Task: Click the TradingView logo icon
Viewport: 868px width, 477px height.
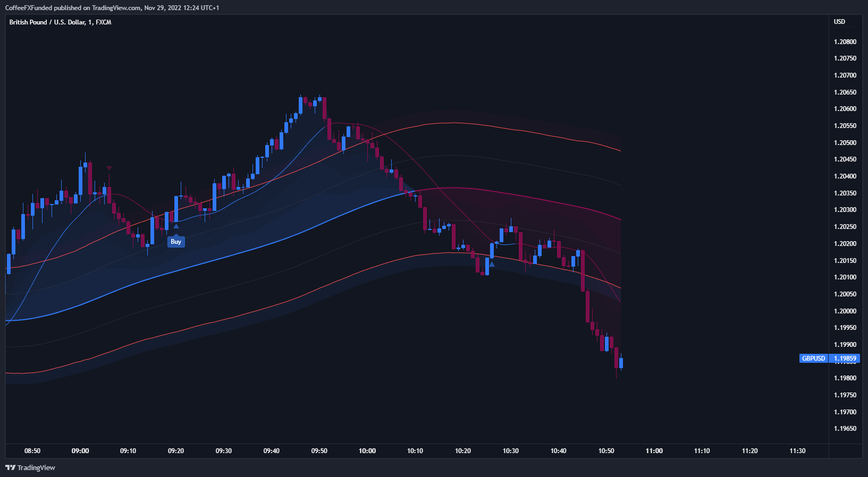Action: pos(10,467)
